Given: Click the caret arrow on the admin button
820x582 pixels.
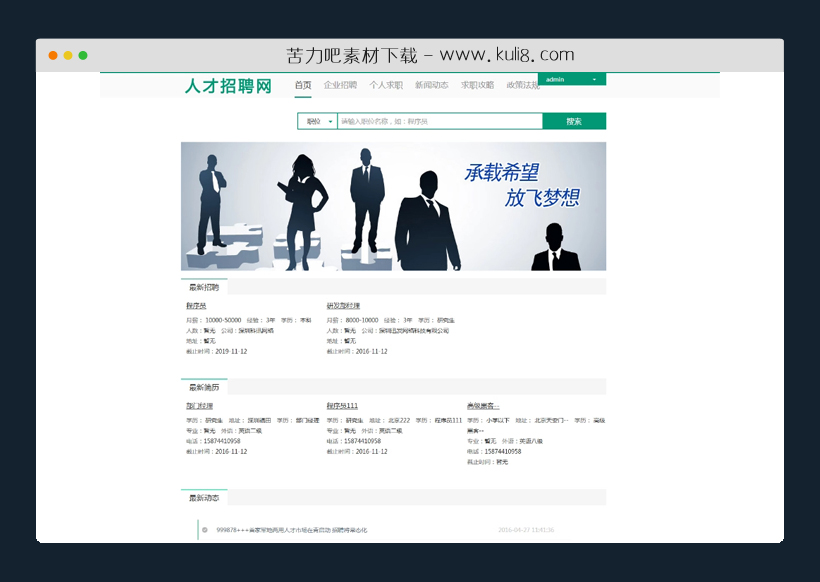Looking at the screenshot, I should (595, 79).
